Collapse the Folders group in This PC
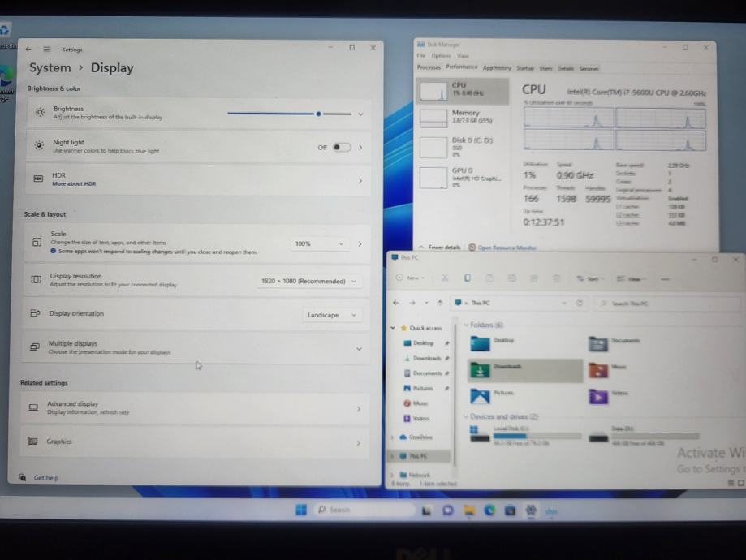 pos(466,325)
